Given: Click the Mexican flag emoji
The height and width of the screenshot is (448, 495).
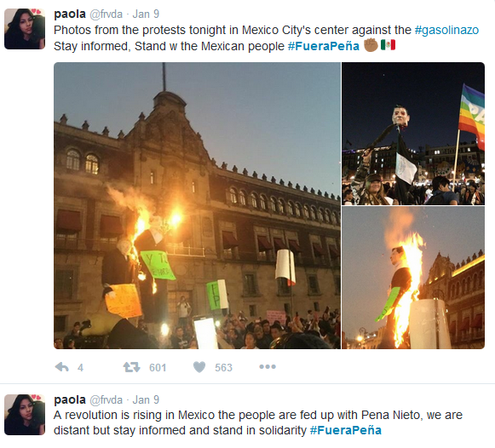Looking at the screenshot, I should click(388, 45).
